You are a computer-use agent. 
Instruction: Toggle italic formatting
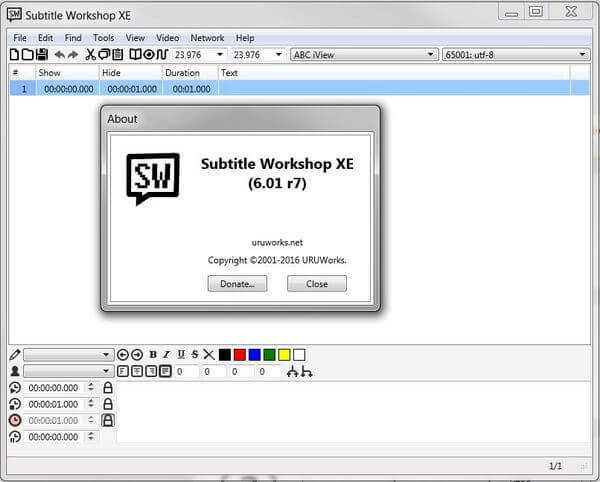pos(166,355)
